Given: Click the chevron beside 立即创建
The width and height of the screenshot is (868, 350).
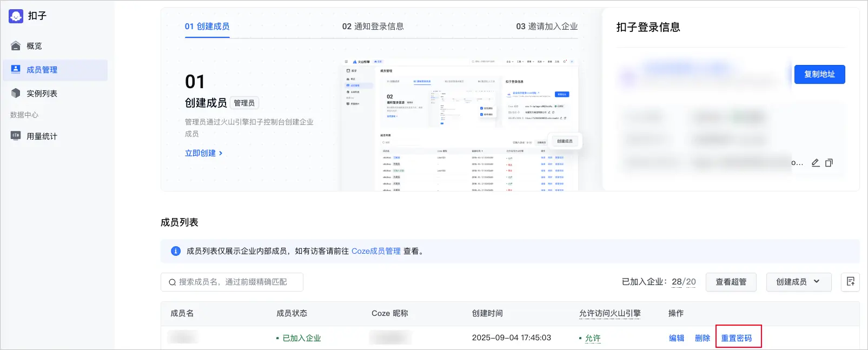Looking at the screenshot, I should pos(221,153).
